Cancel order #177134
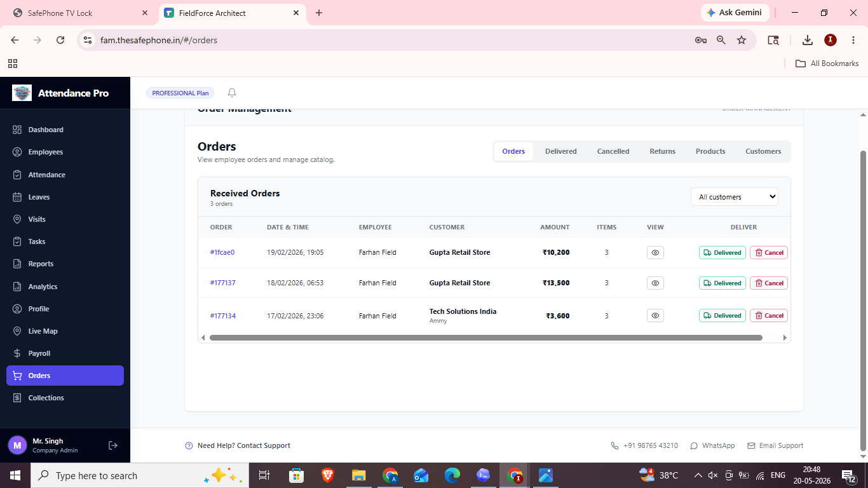The width and height of the screenshot is (868, 488). (x=769, y=315)
